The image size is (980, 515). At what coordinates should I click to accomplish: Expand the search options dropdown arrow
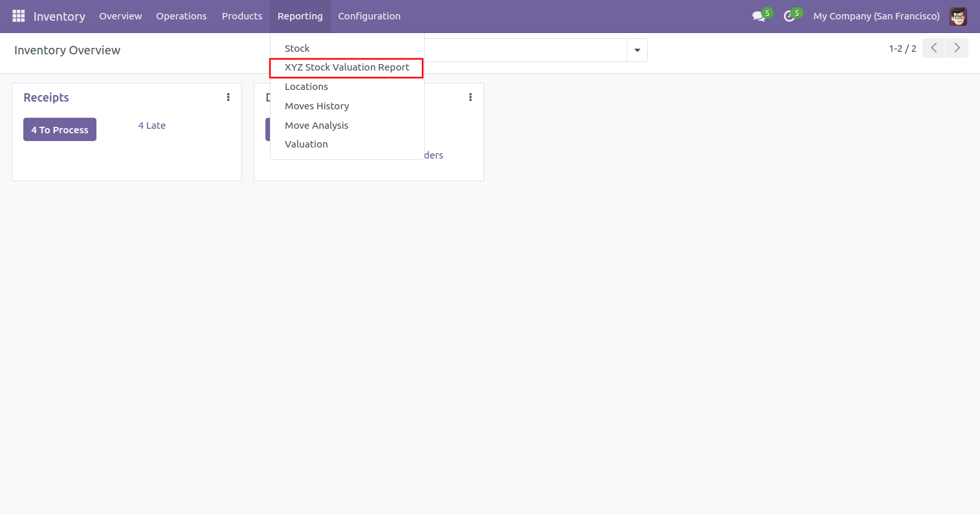pyautogui.click(x=637, y=50)
